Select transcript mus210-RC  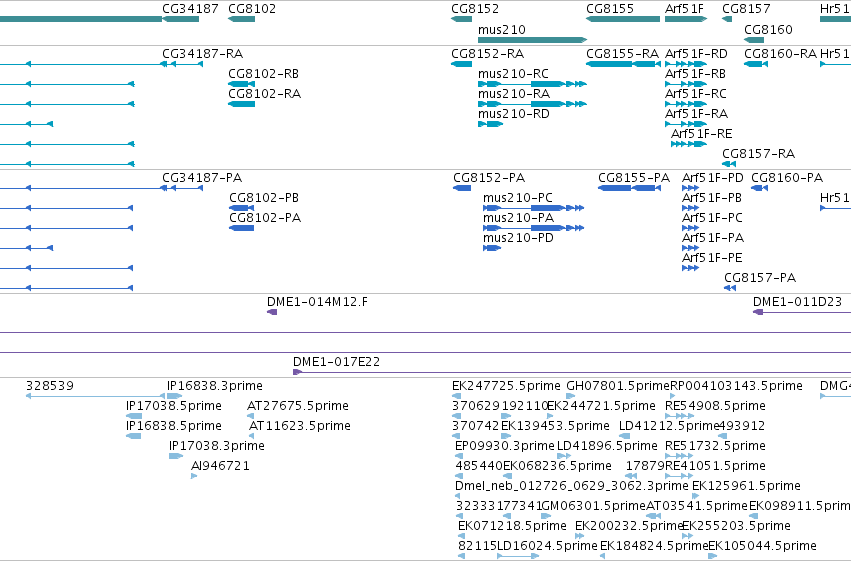(x=513, y=74)
